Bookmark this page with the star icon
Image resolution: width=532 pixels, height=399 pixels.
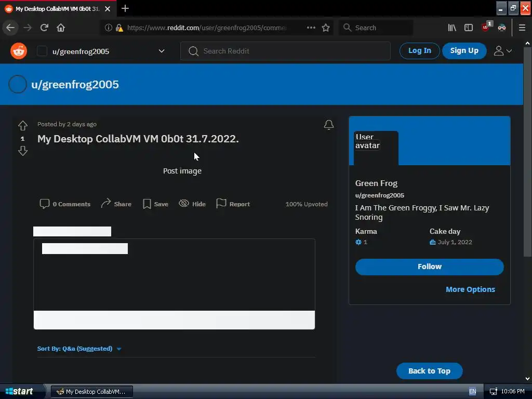326,28
